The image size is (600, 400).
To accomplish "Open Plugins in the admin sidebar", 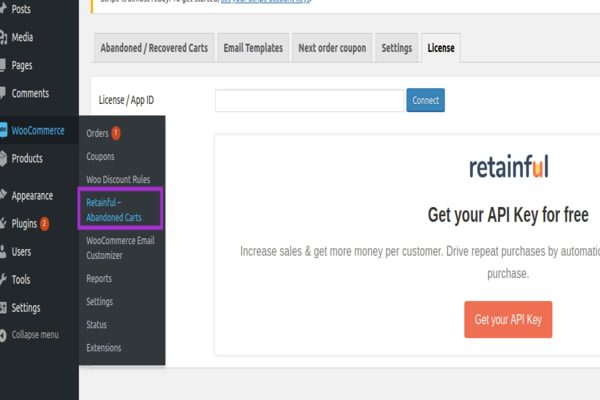I will pyautogui.click(x=24, y=224).
